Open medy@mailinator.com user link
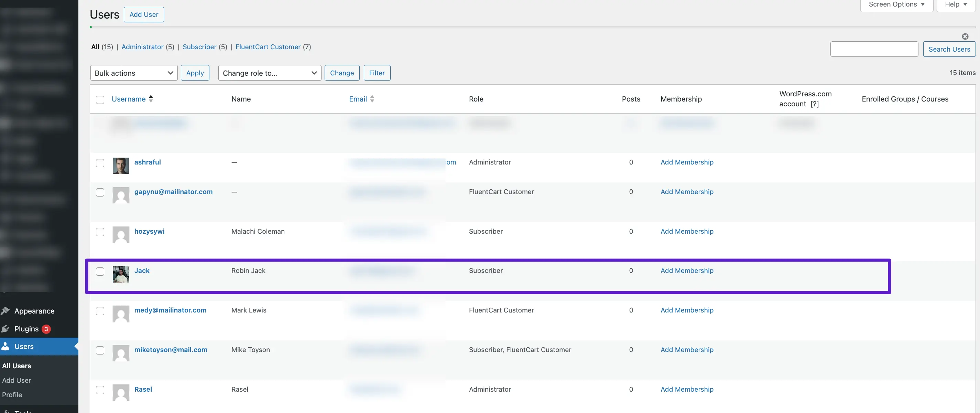The image size is (980, 413). 171,310
